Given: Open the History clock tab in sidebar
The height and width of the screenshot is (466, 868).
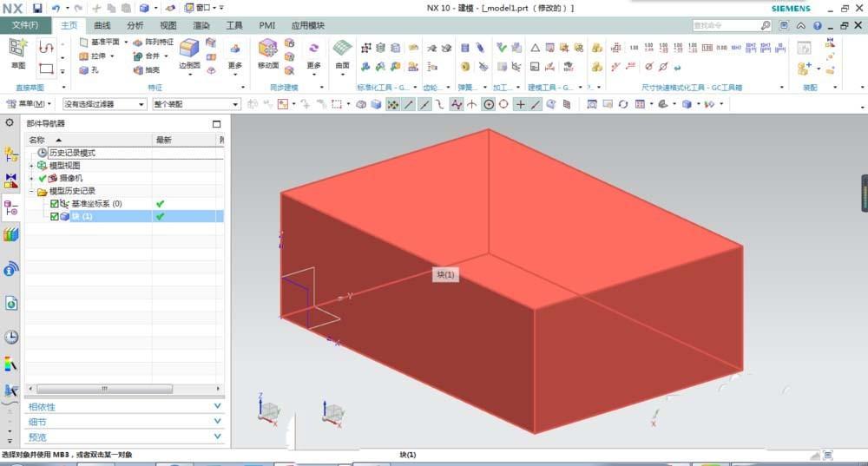Looking at the screenshot, I should pos(11,337).
